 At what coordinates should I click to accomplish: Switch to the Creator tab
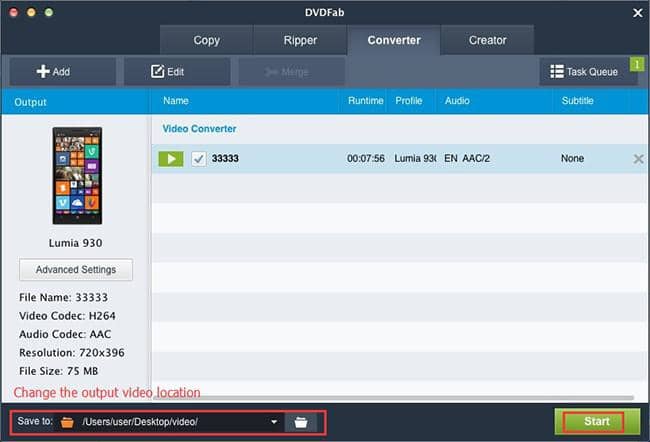click(488, 40)
